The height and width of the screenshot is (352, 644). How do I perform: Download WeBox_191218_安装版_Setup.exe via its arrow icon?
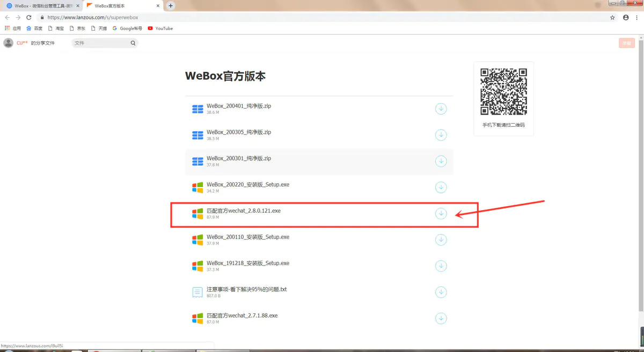[441, 266]
